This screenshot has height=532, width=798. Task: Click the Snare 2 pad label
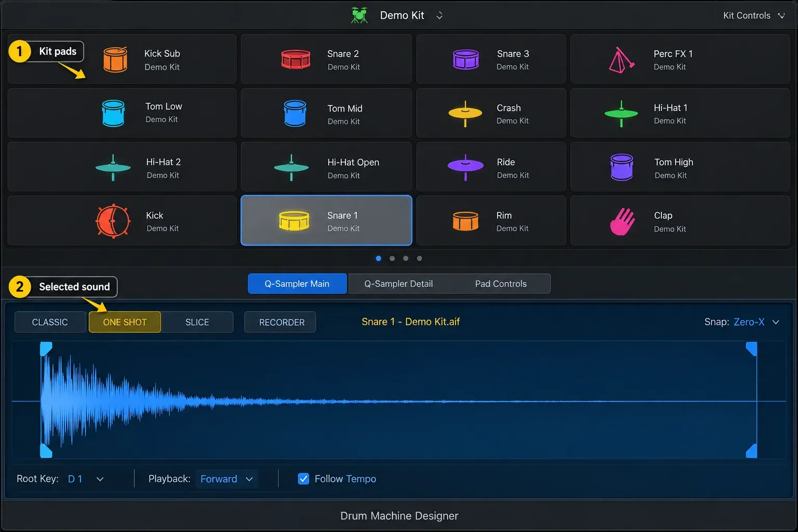(343, 54)
